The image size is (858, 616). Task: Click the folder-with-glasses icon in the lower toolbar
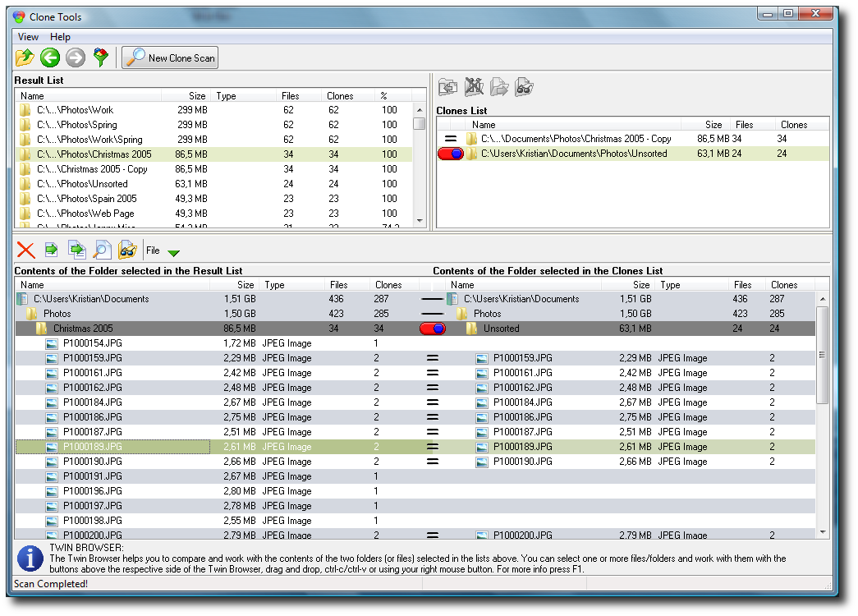pos(127,251)
